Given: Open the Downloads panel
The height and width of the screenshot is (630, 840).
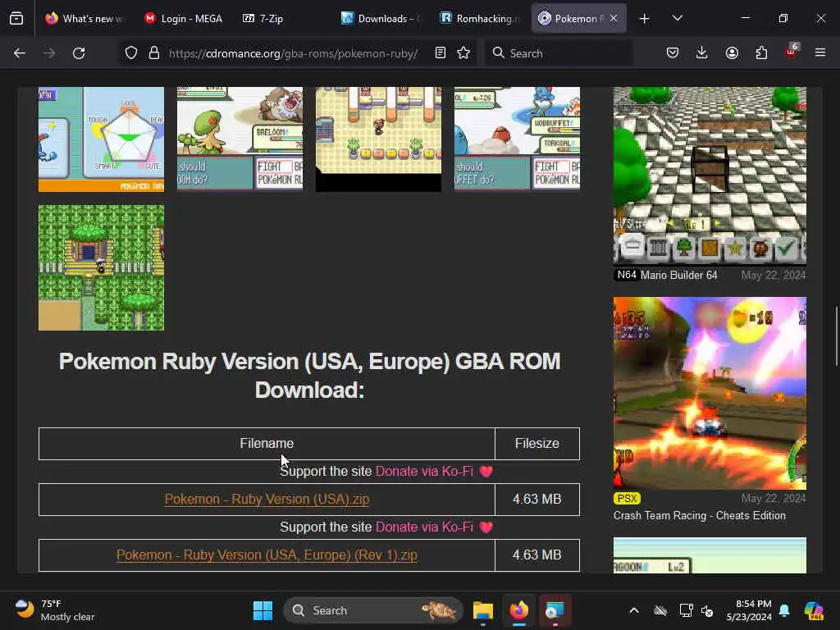Looking at the screenshot, I should coord(702,53).
